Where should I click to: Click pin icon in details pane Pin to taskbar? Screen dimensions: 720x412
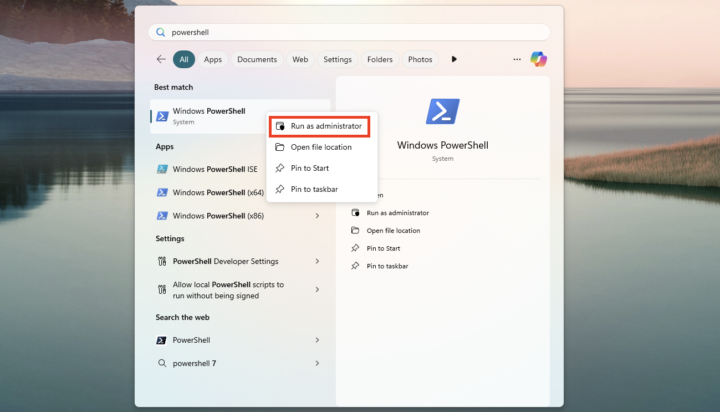(355, 266)
